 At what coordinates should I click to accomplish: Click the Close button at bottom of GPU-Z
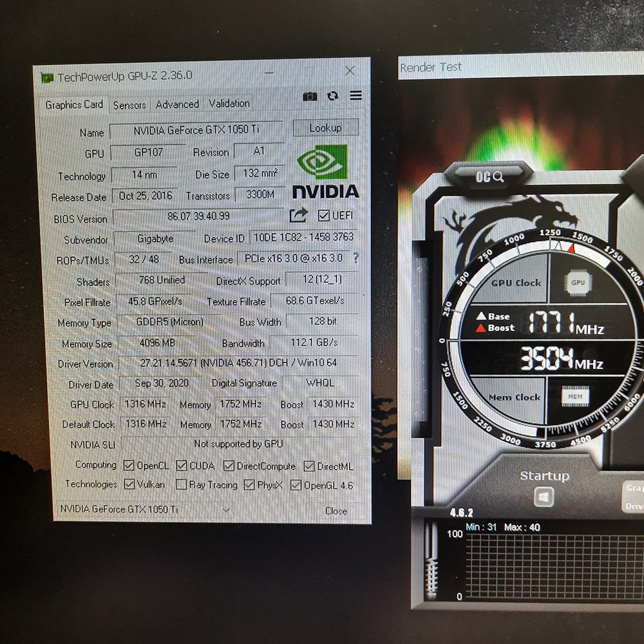pyautogui.click(x=336, y=511)
